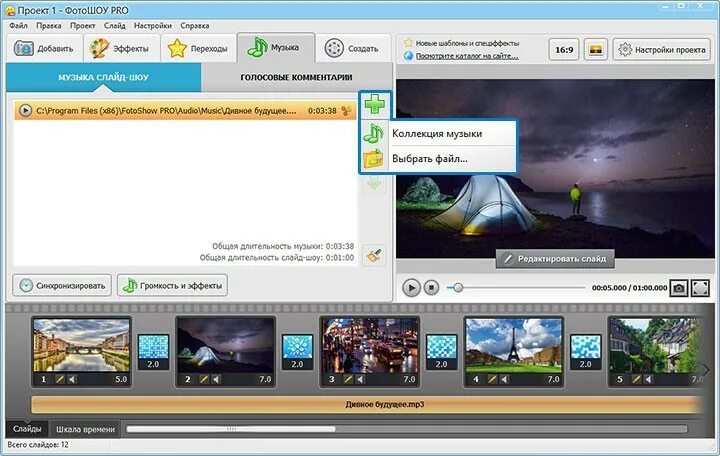Image resolution: width=720 pixels, height=456 pixels.
Task: Click Новые шаблоны и спецэффекты text
Action: point(467,43)
